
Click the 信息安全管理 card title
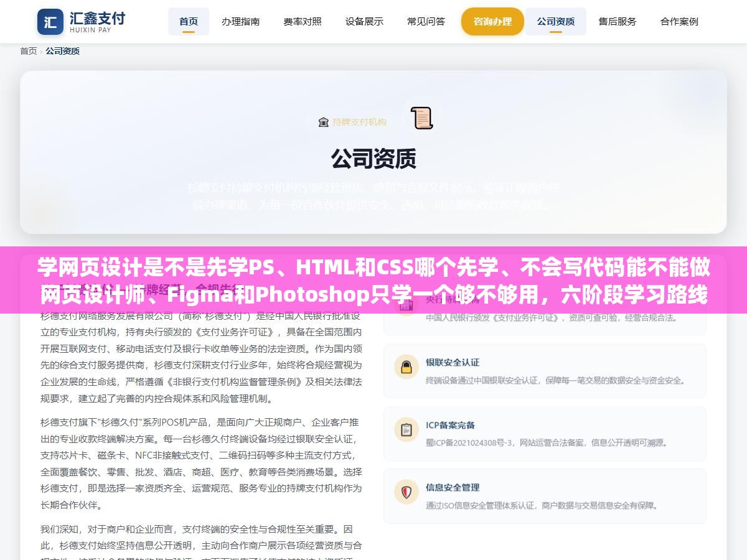click(x=453, y=487)
